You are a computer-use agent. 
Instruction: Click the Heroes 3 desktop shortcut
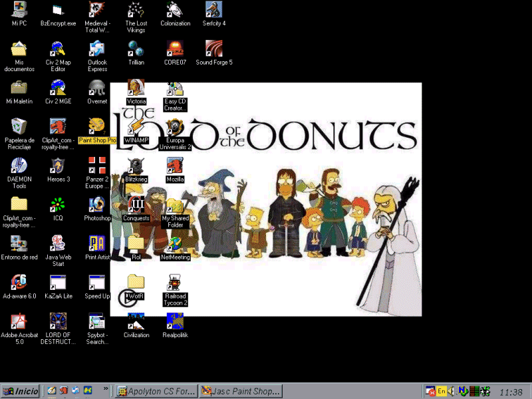click(x=58, y=166)
